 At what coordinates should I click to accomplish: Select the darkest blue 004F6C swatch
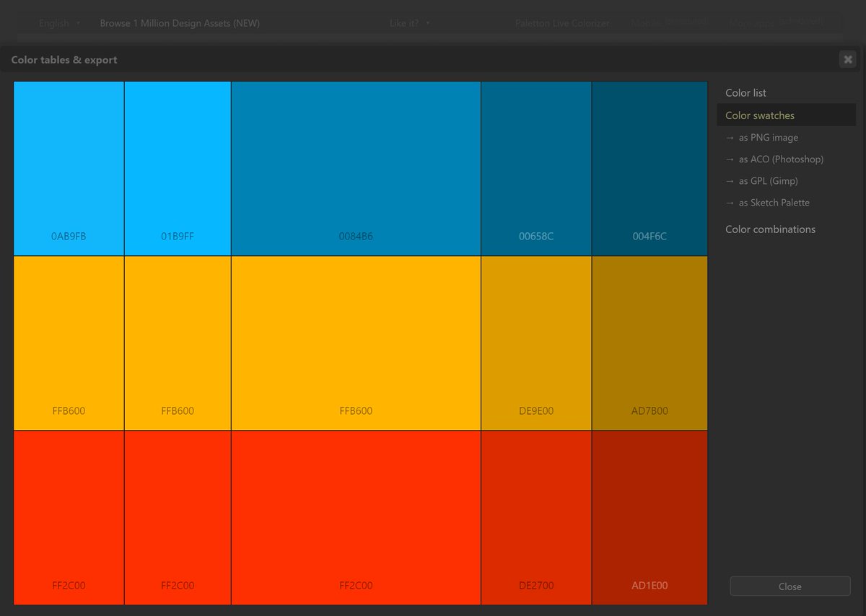(649, 169)
